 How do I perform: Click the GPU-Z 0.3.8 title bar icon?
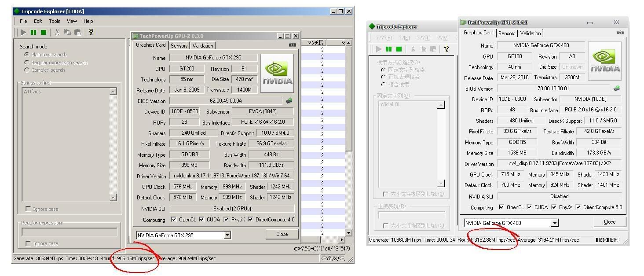[136, 36]
